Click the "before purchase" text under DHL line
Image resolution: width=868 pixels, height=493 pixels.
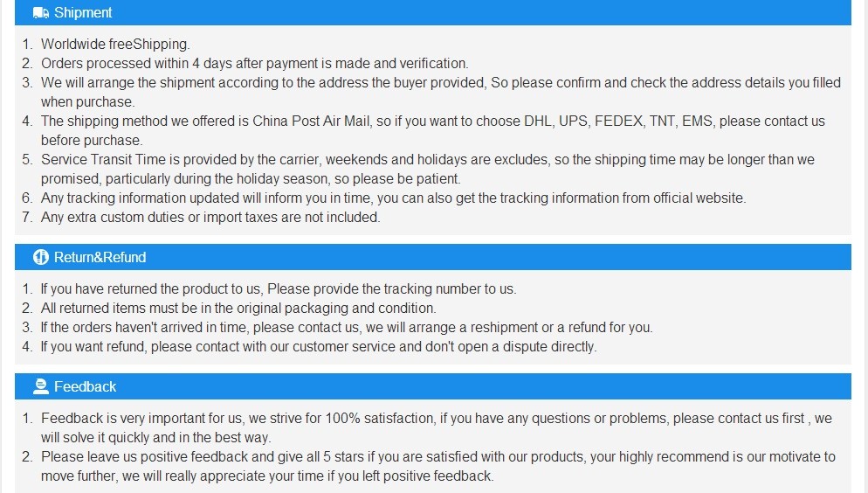pyautogui.click(x=91, y=140)
